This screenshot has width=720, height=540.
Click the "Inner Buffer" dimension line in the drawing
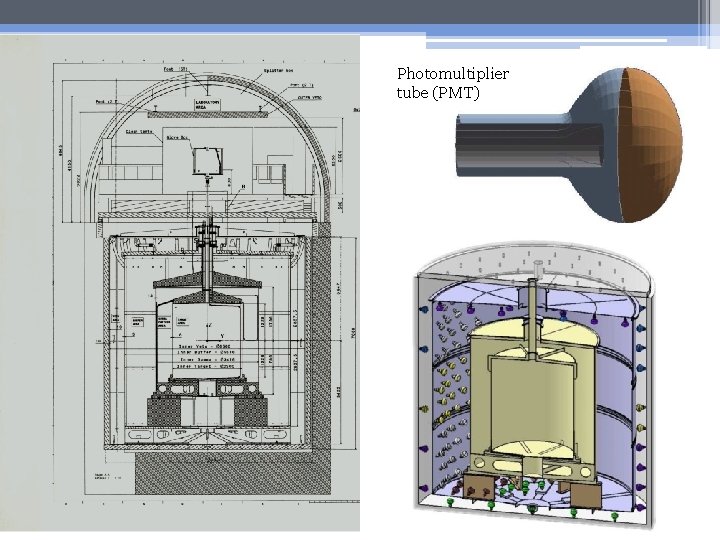pos(206,352)
